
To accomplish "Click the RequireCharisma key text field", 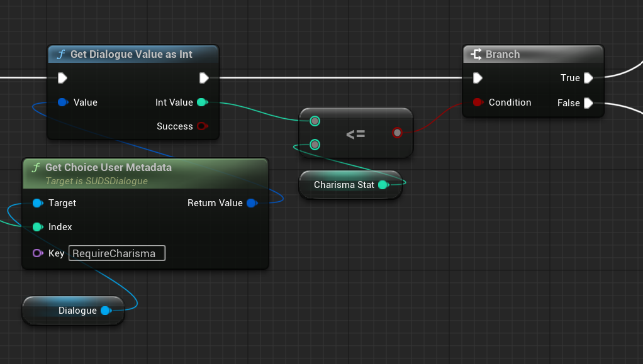I will [x=116, y=253].
